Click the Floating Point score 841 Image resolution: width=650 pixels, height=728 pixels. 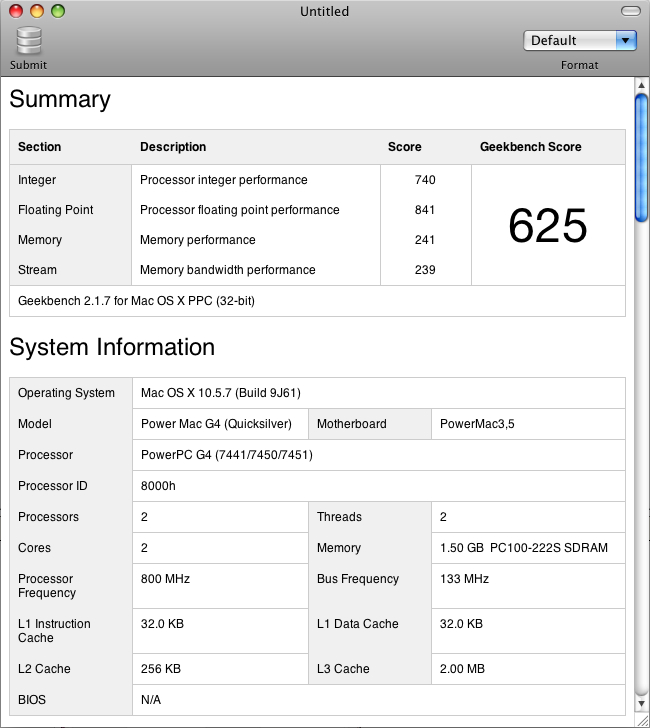425,210
